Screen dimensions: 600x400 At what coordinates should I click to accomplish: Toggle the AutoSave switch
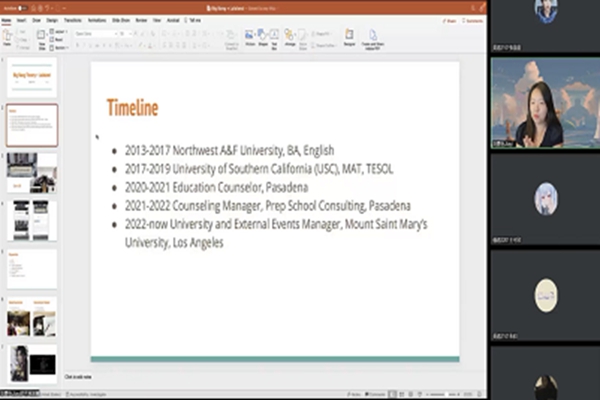coord(22,8)
